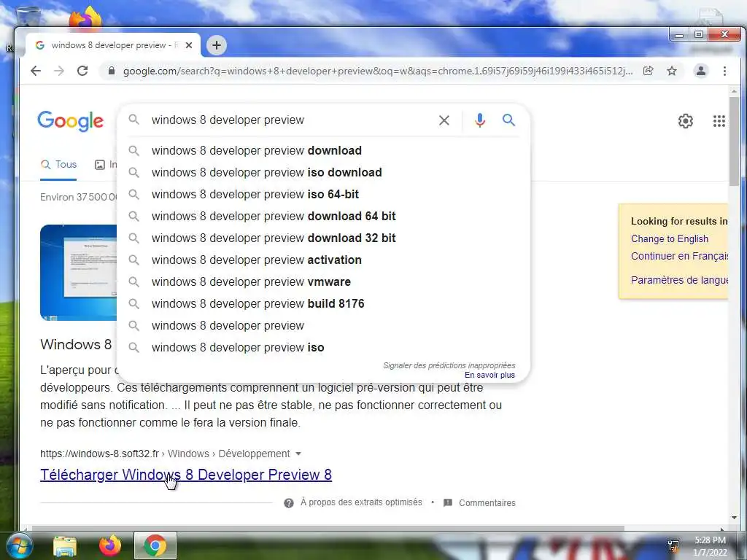
Task: Submit search with blue magnifier
Action: (508, 120)
